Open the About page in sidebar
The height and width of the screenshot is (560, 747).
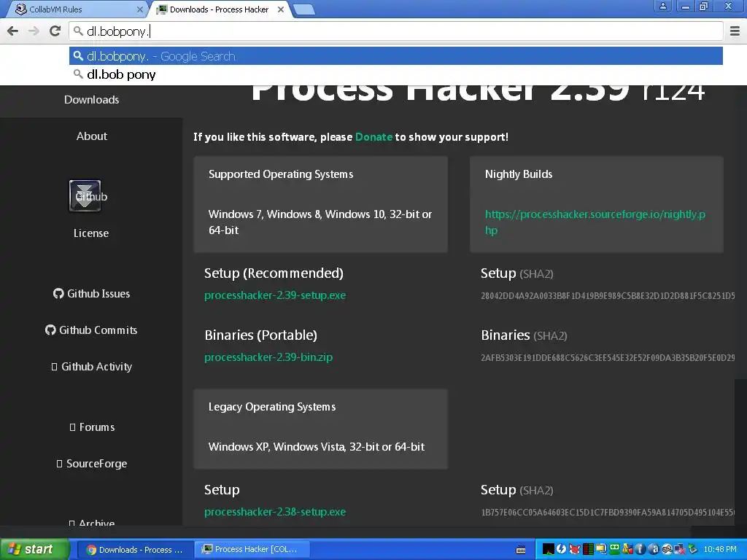coord(91,136)
